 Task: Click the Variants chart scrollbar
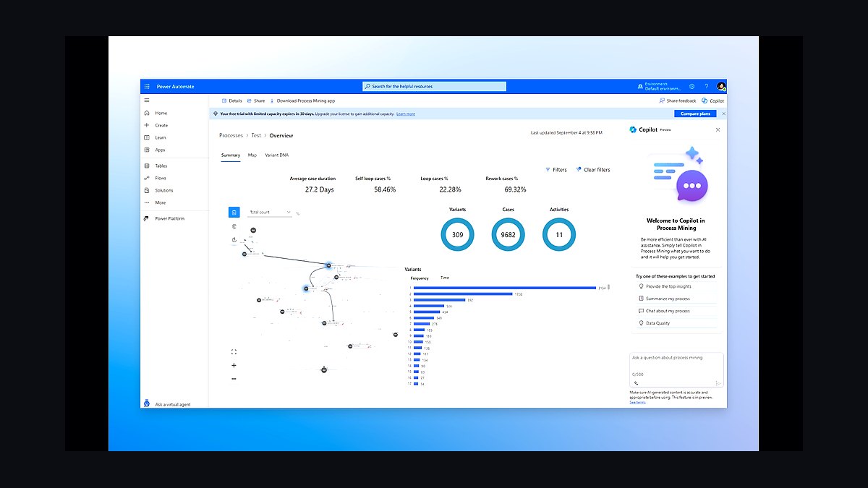coord(609,287)
